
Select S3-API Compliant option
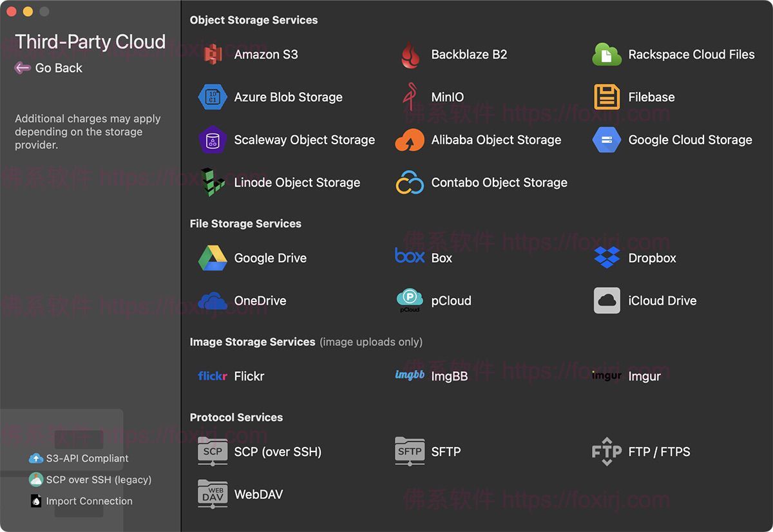(77, 458)
